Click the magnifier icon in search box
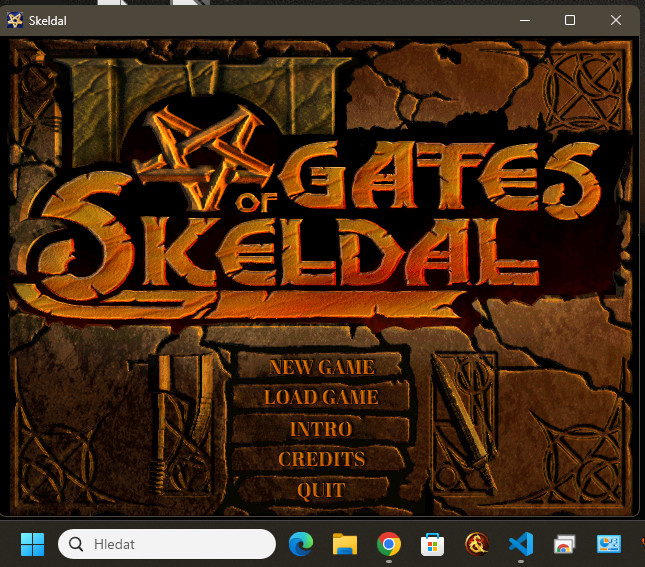This screenshot has height=567, width=645. [76, 544]
